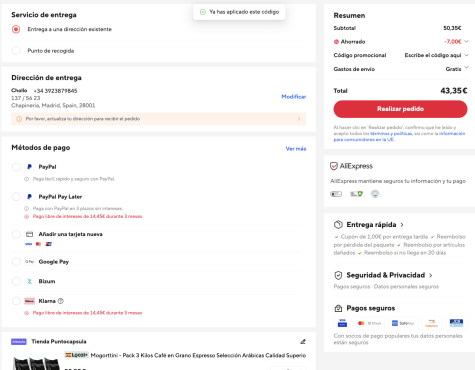The image size is (475, 370).
Task: Choose PayPal Pay Later payment method
Action: [x=16, y=197]
